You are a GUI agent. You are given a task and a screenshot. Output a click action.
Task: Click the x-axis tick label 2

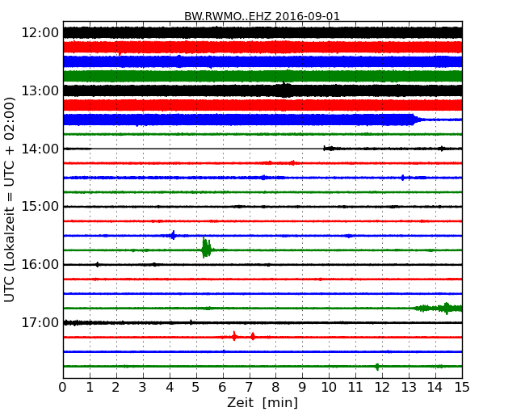pyautogui.click(x=116, y=388)
